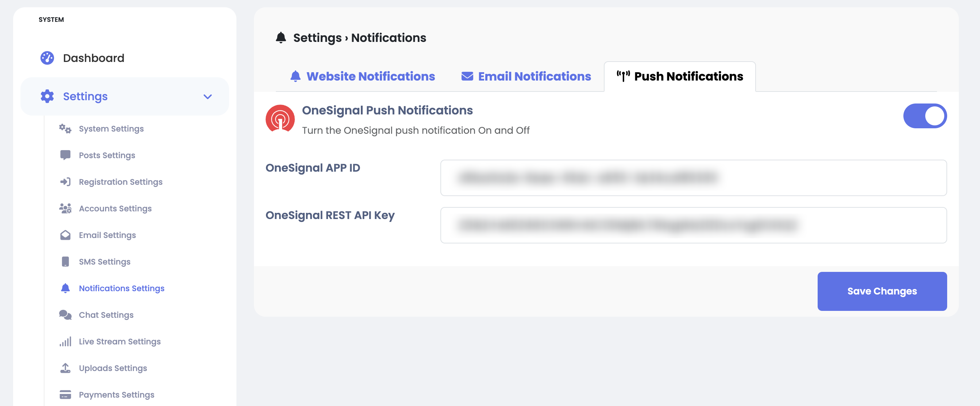Switch to the Website Notifications tab

point(363,77)
